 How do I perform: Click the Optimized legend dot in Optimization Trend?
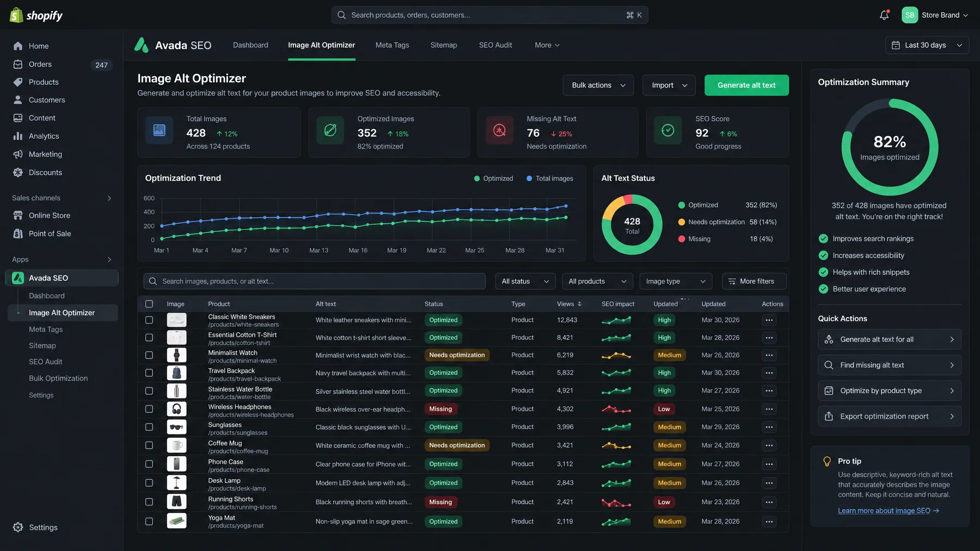tap(477, 179)
